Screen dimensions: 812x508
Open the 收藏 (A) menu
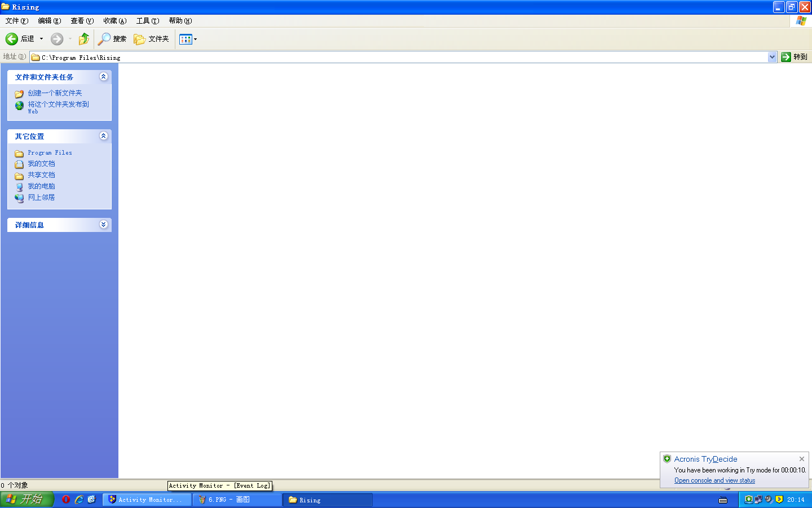click(114, 21)
